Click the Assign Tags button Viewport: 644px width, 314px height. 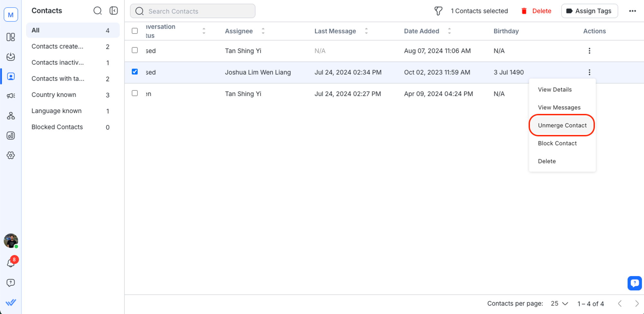point(589,11)
